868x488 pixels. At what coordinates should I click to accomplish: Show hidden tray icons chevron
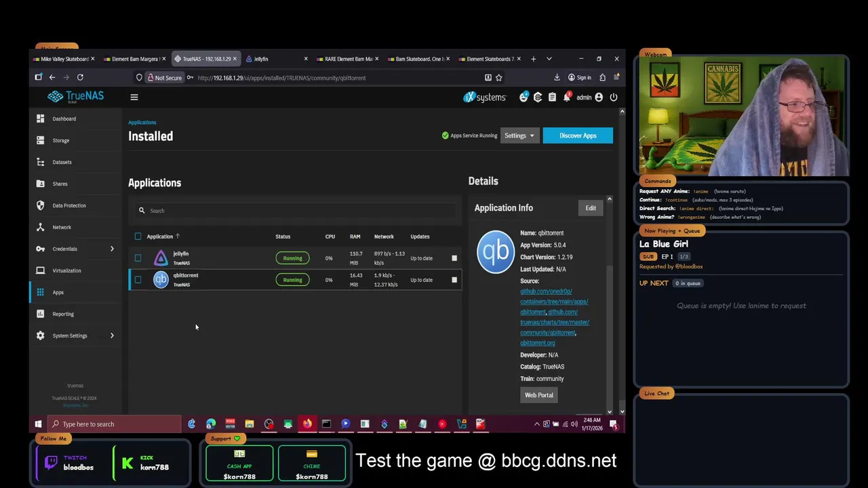[x=537, y=424]
